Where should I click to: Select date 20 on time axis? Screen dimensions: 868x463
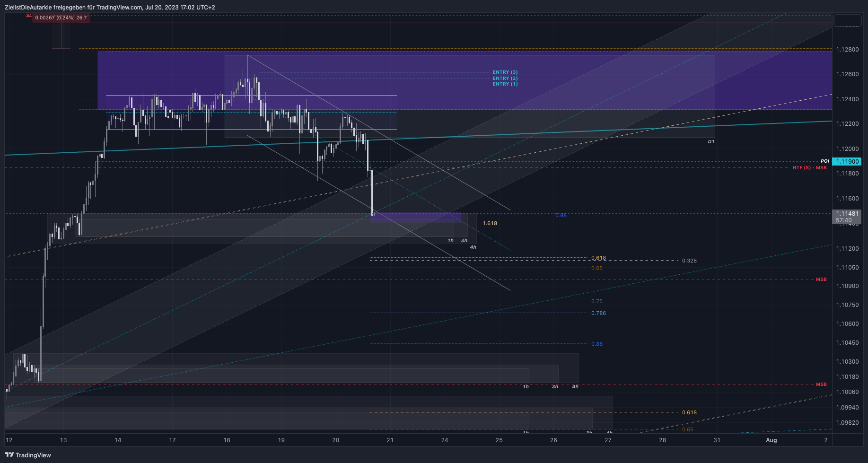pyautogui.click(x=335, y=440)
